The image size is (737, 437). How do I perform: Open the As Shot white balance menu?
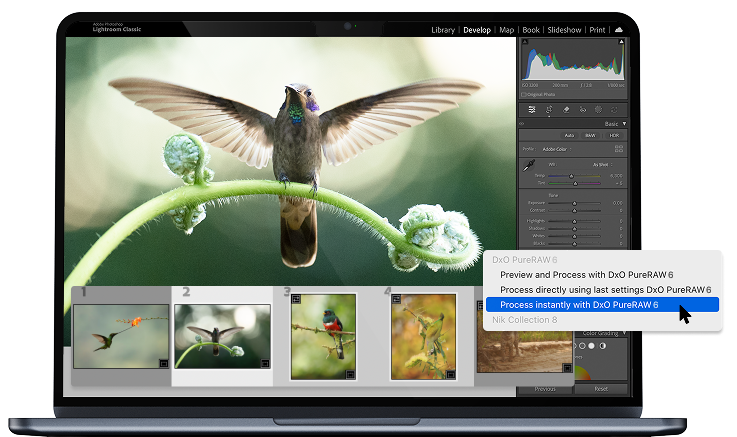coord(600,164)
